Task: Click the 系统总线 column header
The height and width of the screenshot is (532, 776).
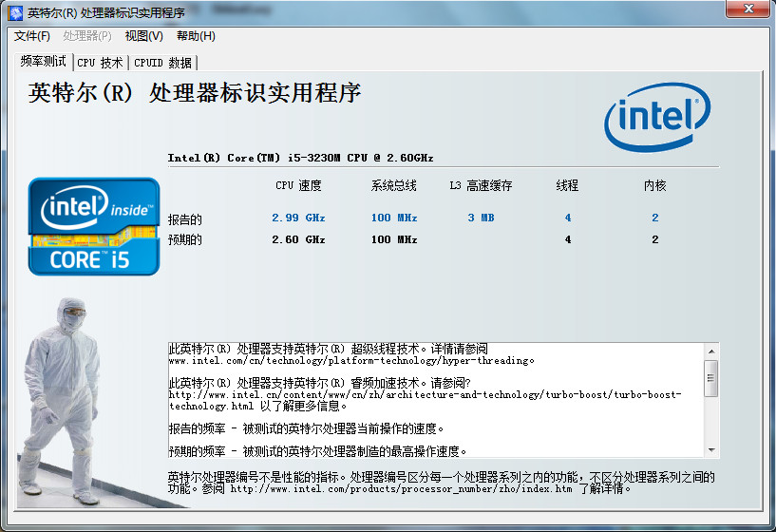Action: point(394,185)
